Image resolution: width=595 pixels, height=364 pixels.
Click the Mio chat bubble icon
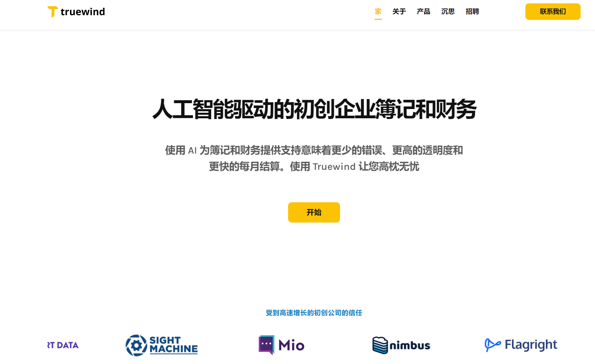[266, 345]
